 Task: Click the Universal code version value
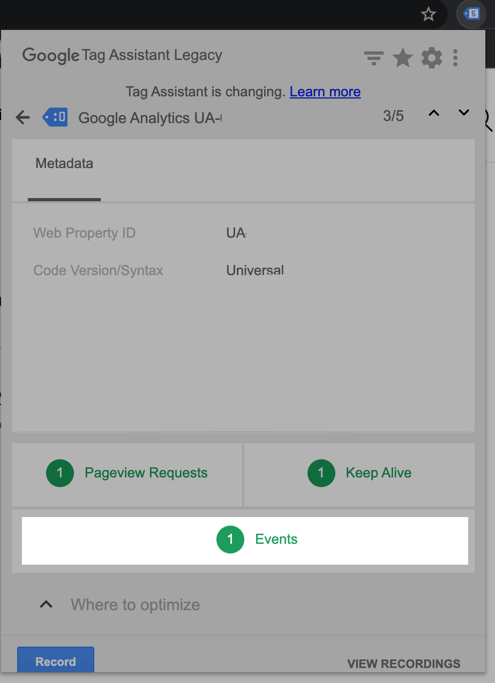point(255,270)
